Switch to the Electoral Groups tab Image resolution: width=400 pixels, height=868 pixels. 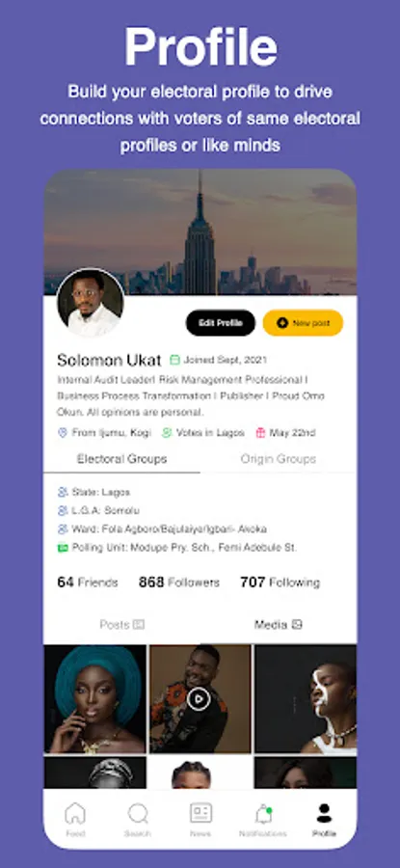[121, 459]
